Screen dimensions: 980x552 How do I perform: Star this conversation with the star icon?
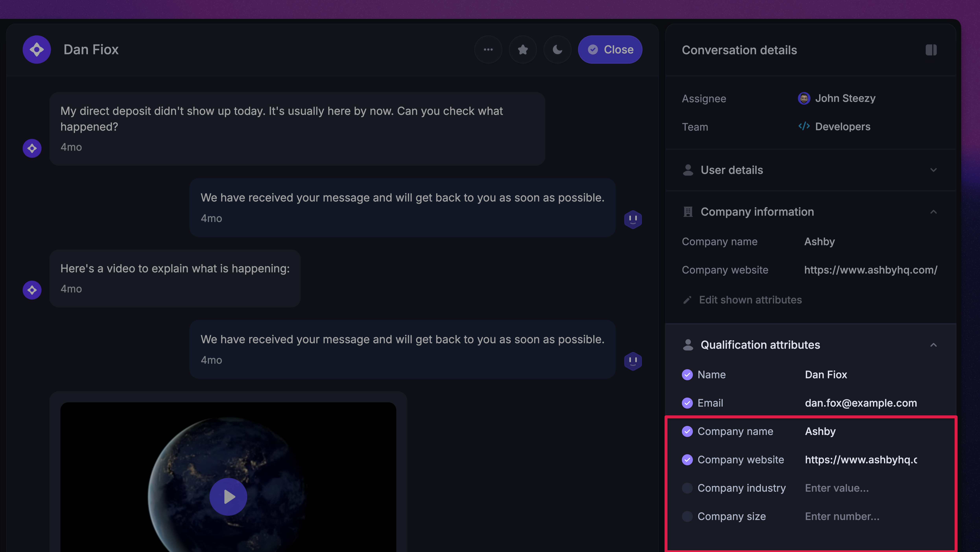pyautogui.click(x=523, y=49)
